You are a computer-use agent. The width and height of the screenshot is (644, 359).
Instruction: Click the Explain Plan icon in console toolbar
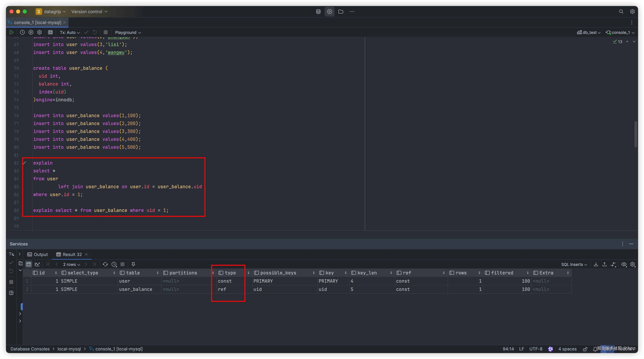31,32
